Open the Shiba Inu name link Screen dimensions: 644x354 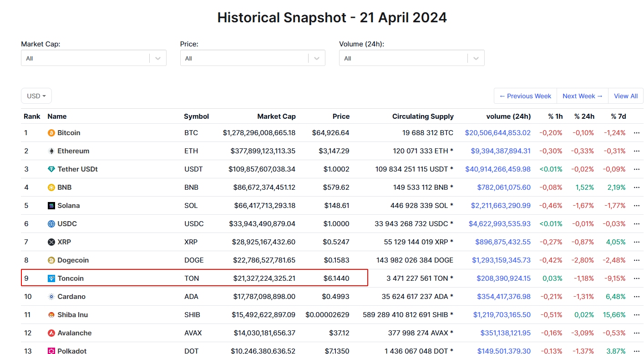click(72, 315)
